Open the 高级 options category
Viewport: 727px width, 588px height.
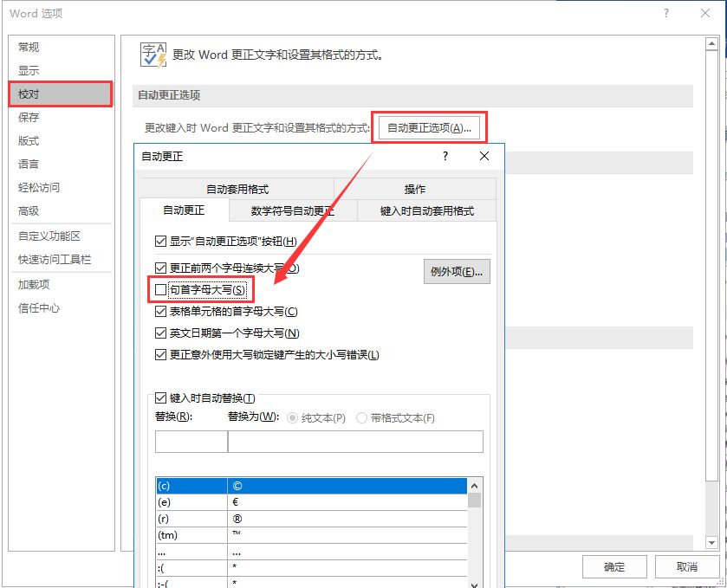29,210
